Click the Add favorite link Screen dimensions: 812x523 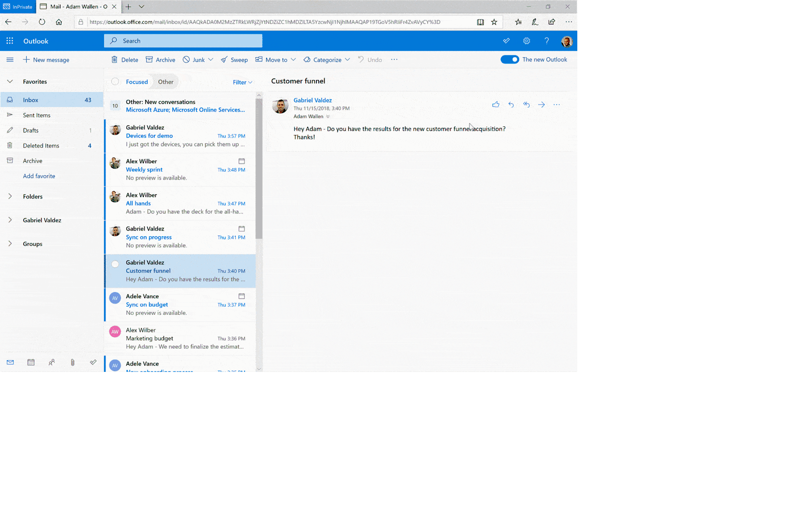point(39,176)
